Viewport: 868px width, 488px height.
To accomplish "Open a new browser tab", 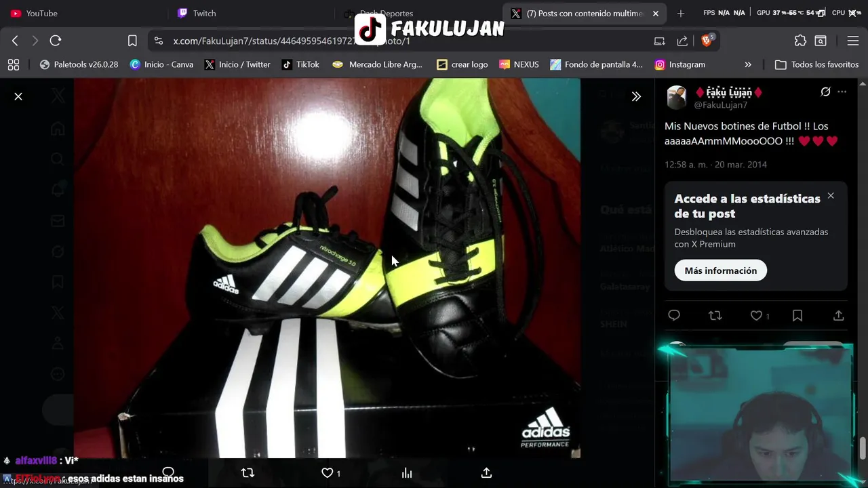I will (x=681, y=13).
